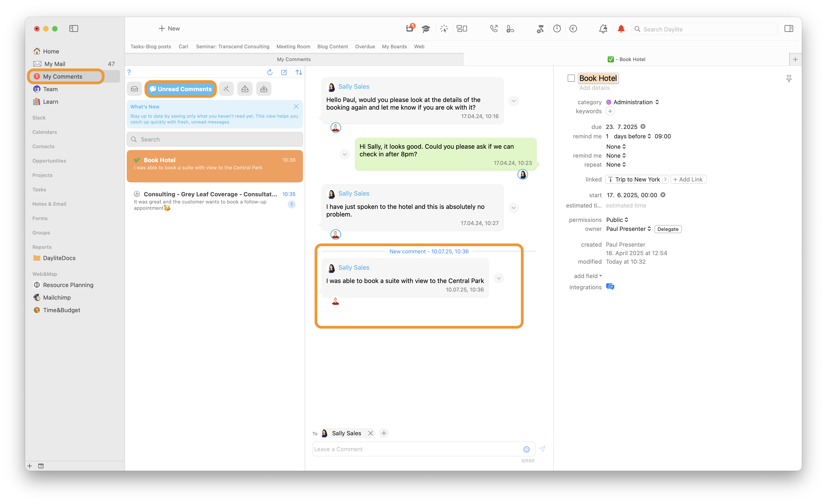Open Resource Planning in sidebar
This screenshot has width=827, height=504.
[68, 285]
